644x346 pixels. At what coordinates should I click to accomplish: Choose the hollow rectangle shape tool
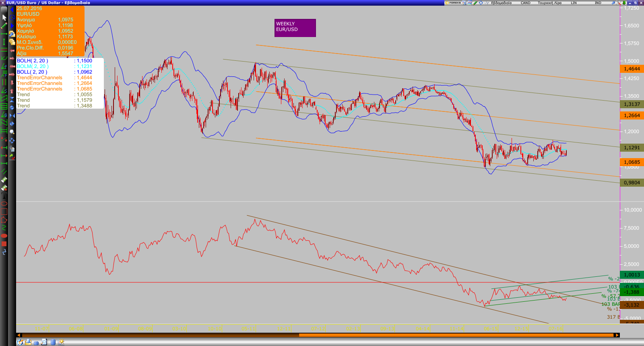point(4,212)
